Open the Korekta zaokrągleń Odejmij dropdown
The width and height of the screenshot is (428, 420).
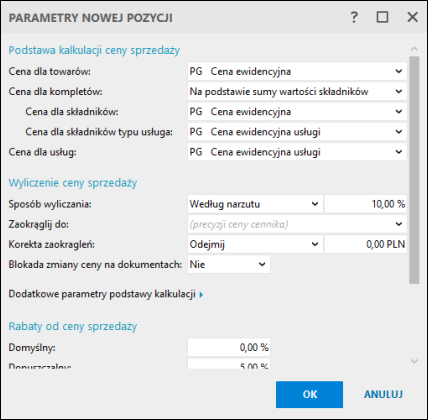point(255,244)
